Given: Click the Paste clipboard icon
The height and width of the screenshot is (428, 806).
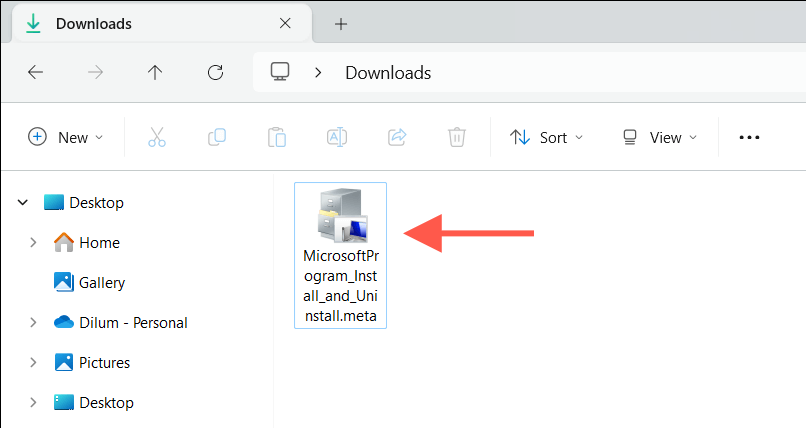Looking at the screenshot, I should pyautogui.click(x=277, y=137).
